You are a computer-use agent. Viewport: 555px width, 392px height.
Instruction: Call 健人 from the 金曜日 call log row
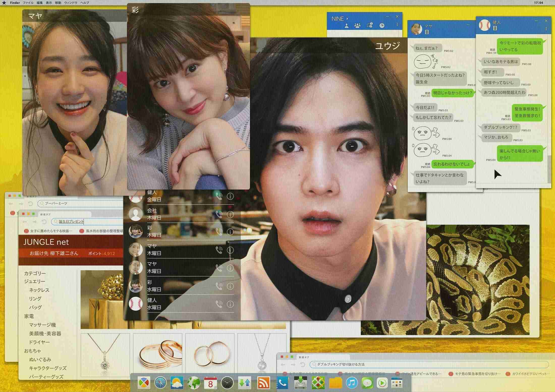tap(219, 196)
